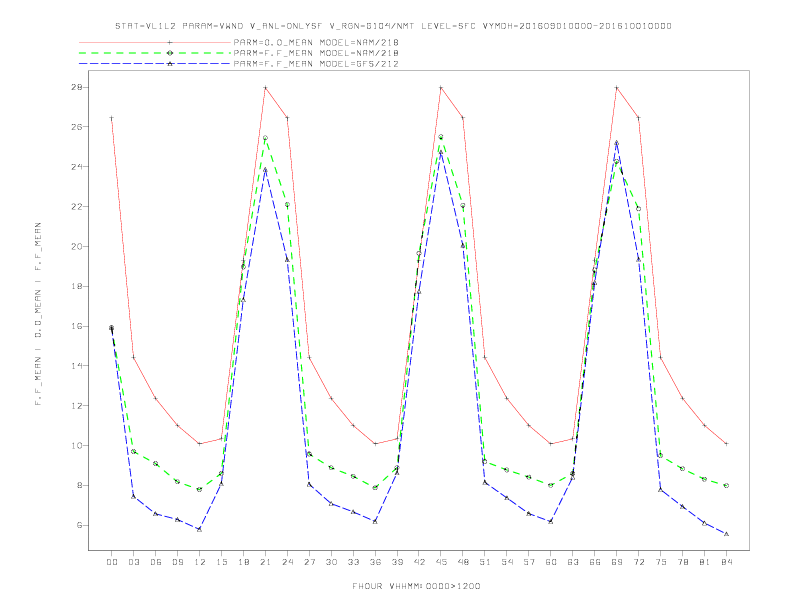Click x-axis forecast hour 81
Screen dimensions: 792x612
pyautogui.click(x=705, y=562)
